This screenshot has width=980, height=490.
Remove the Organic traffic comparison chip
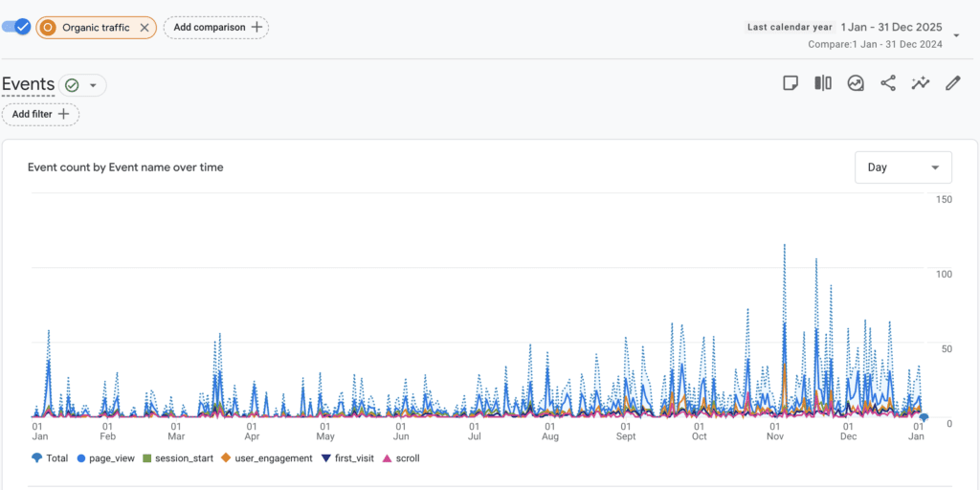(x=144, y=28)
